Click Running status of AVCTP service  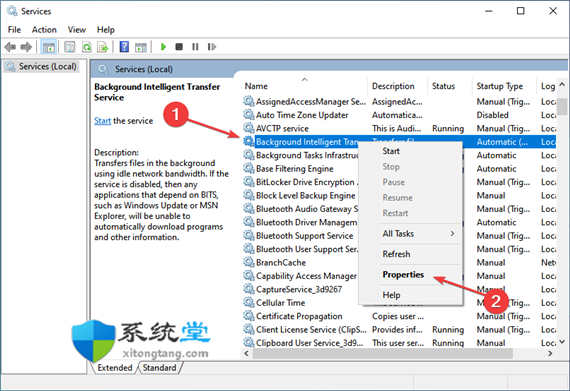pyautogui.click(x=448, y=129)
